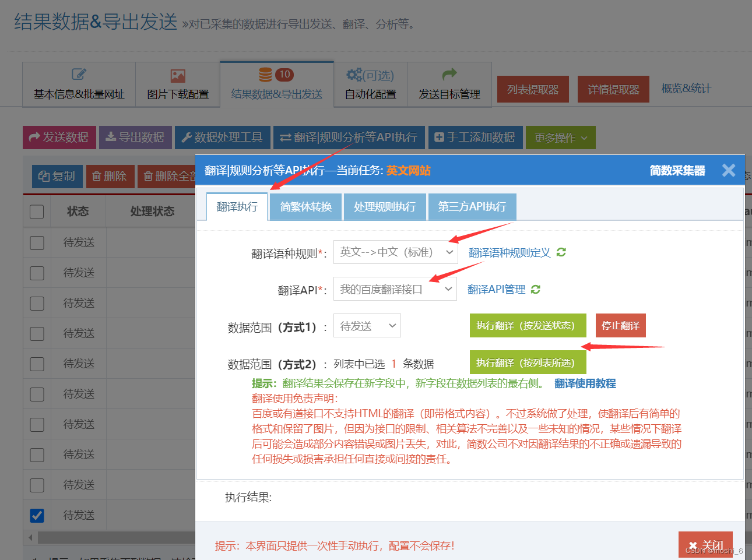
Task: Open the 发送目标管理 tab
Action: pyautogui.click(x=449, y=85)
